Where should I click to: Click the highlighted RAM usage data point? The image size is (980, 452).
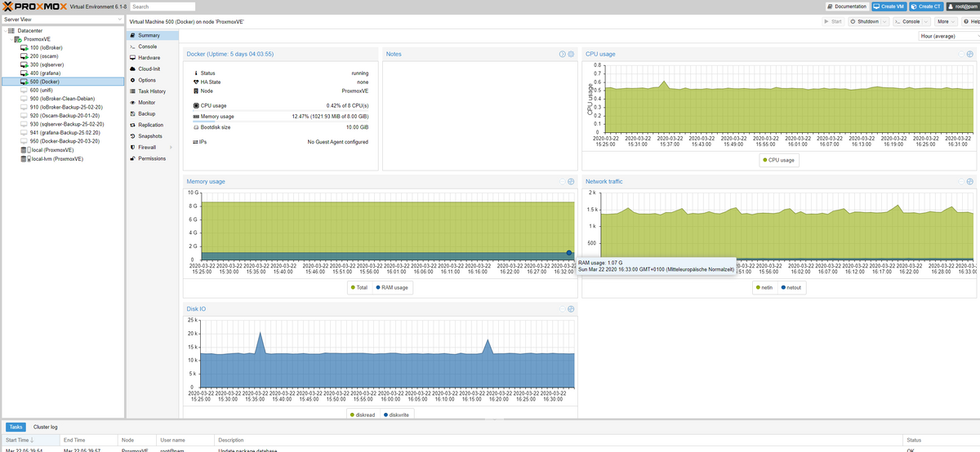[x=569, y=253]
